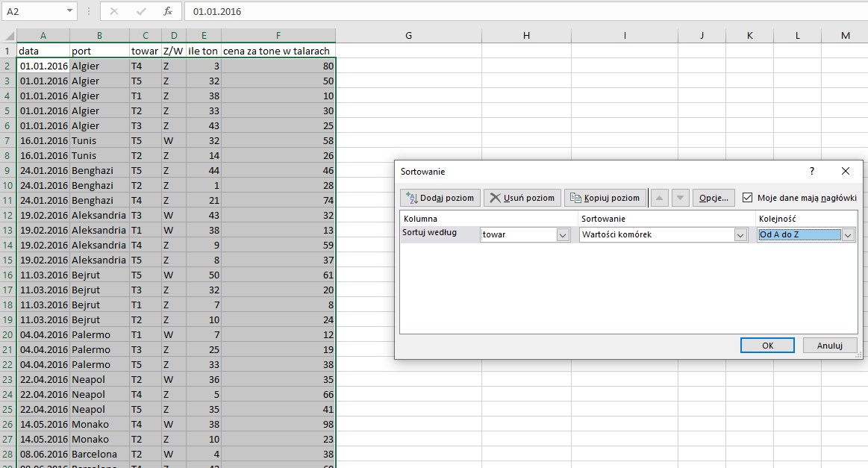Click the sort dialog help question mark

pyautogui.click(x=812, y=171)
